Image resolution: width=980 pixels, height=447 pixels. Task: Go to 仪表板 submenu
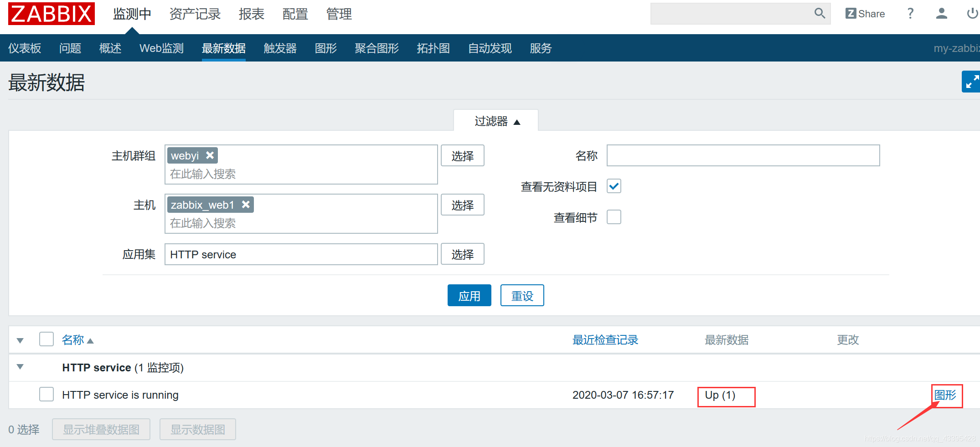click(x=25, y=48)
